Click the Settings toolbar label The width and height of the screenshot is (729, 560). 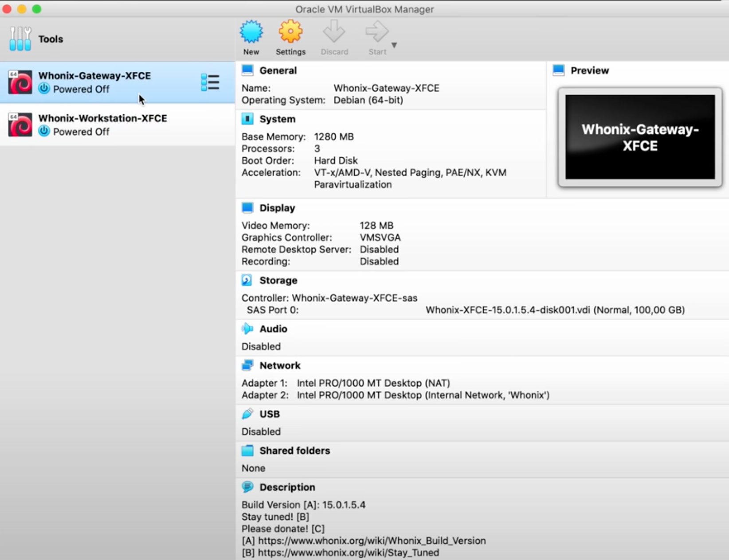[x=290, y=52]
